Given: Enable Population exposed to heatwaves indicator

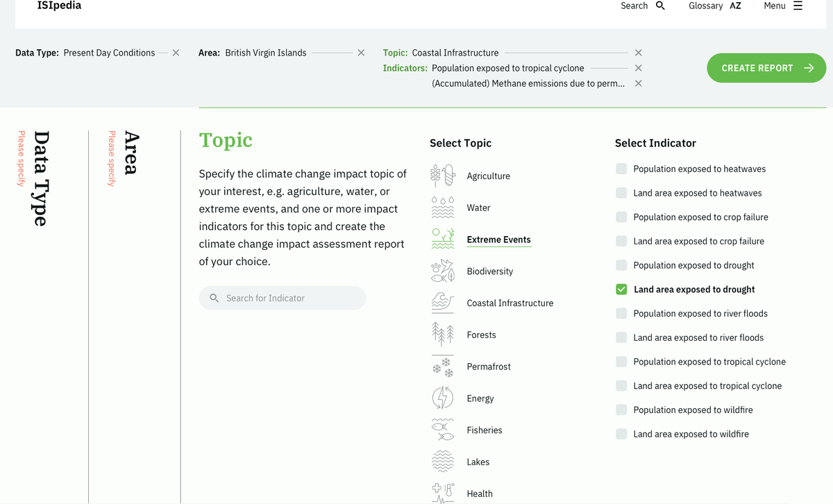Looking at the screenshot, I should coord(621,168).
